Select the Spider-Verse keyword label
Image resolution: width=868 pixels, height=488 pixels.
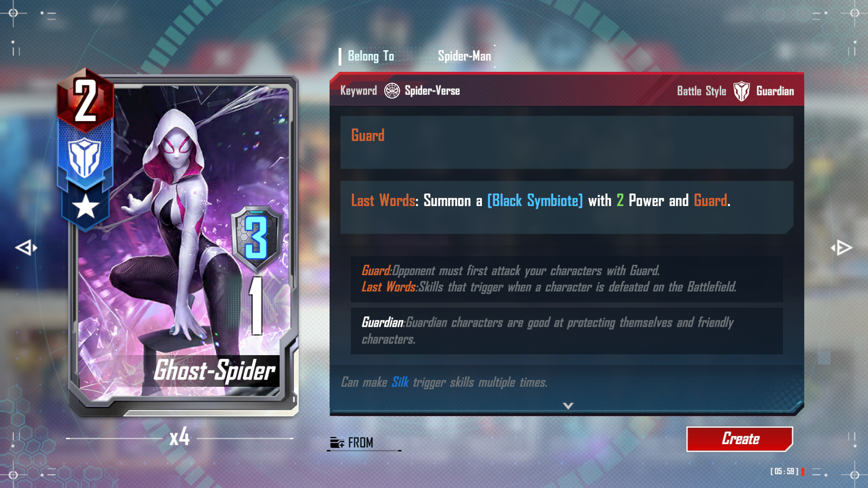pyautogui.click(x=432, y=91)
